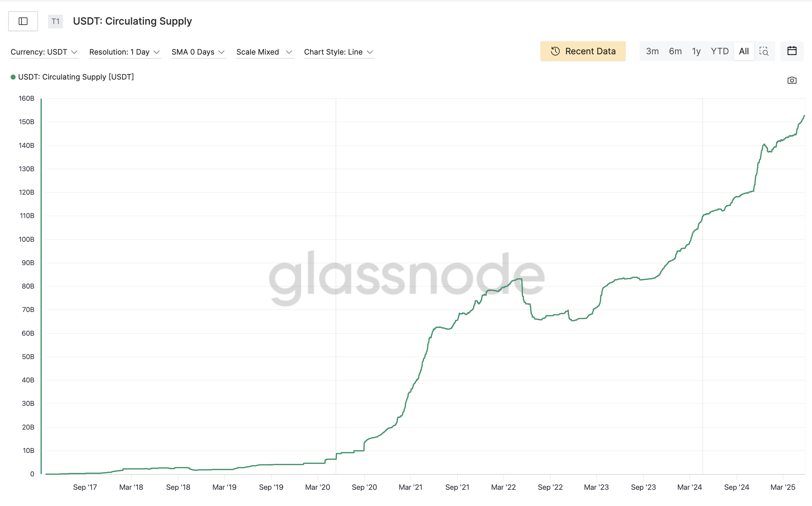Select the 1y time range

click(x=696, y=51)
